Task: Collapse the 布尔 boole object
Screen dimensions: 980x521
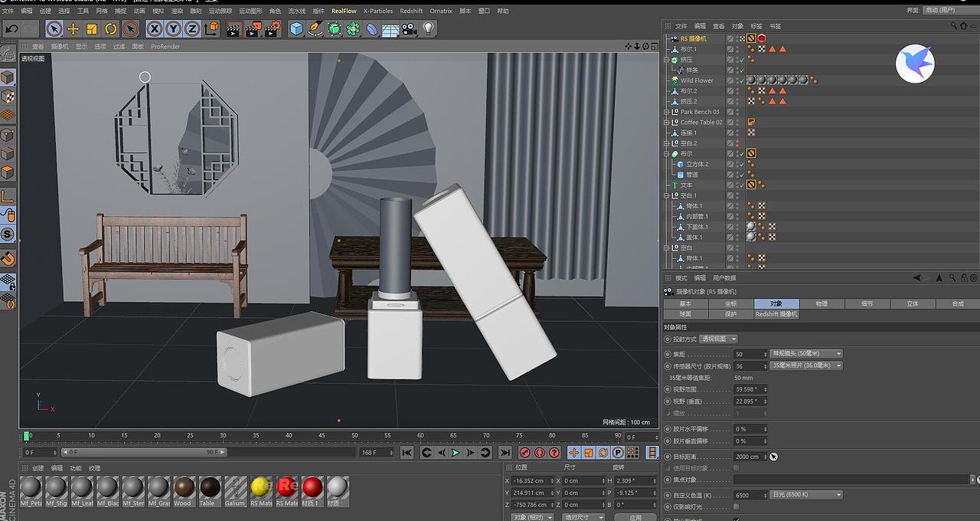Action: point(666,153)
